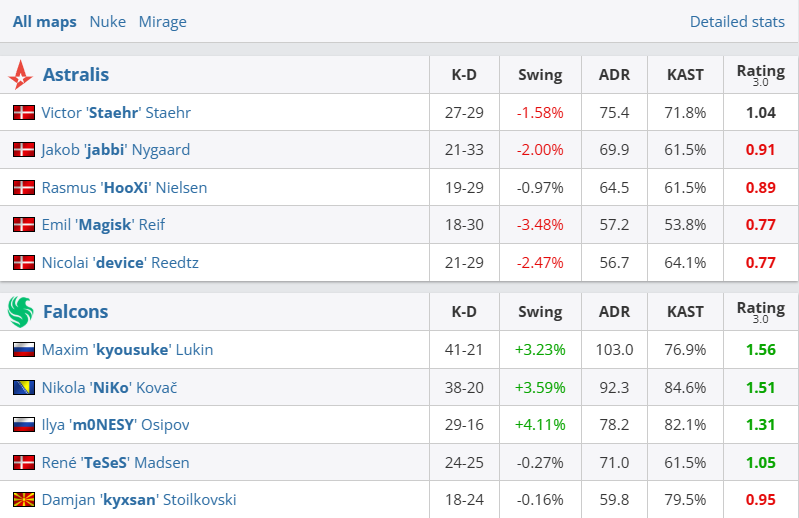
Task: Click the Astralis Swing column header
Action: pyautogui.click(x=540, y=75)
